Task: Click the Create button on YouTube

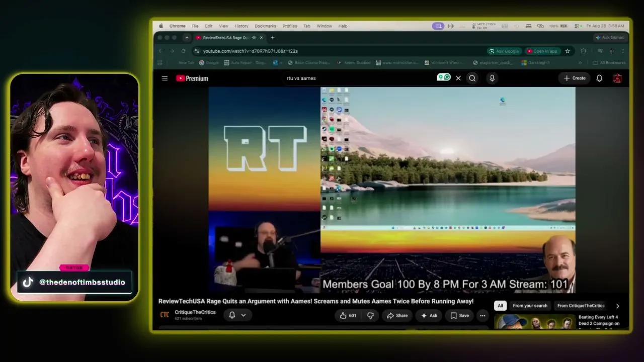Action: (x=575, y=78)
